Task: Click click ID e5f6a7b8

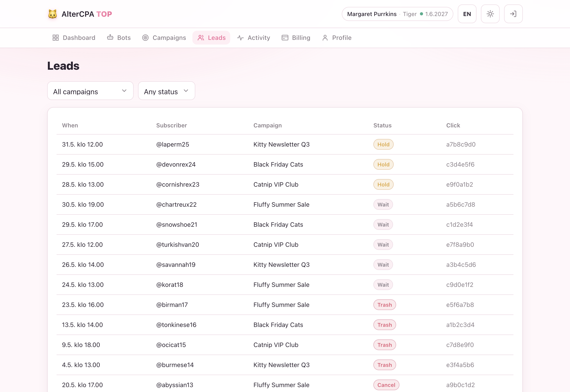Action: pyautogui.click(x=460, y=305)
